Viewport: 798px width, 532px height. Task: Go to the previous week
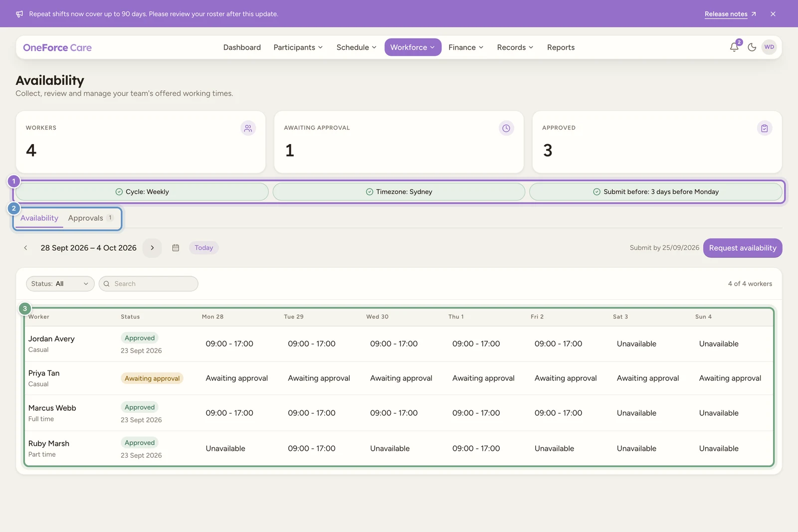coord(25,248)
